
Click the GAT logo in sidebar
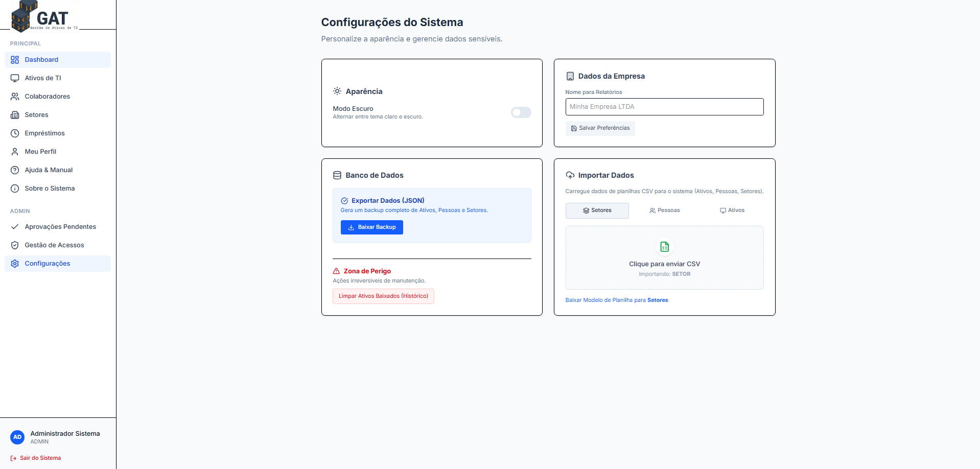[45, 16]
